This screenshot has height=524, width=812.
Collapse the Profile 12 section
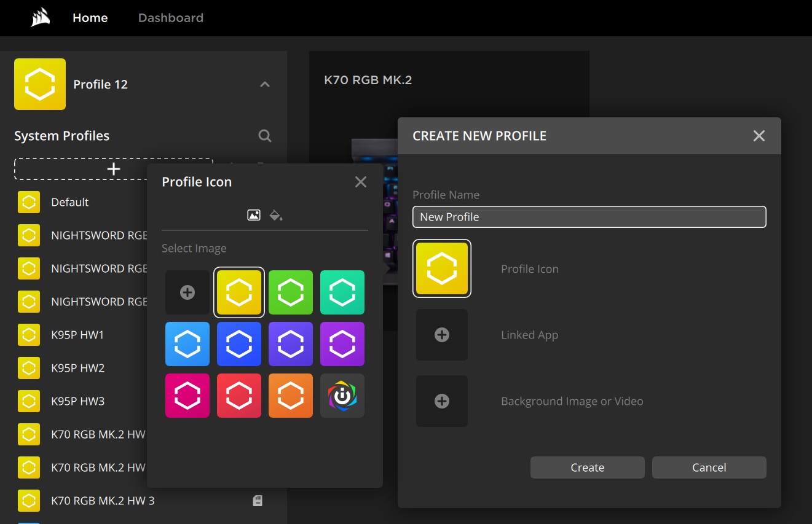(264, 84)
